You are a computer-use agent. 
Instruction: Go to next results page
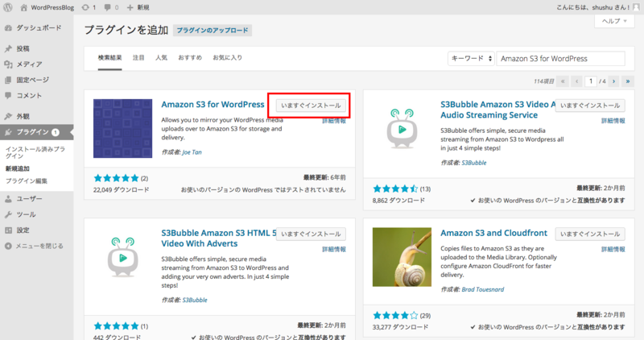[613, 81]
